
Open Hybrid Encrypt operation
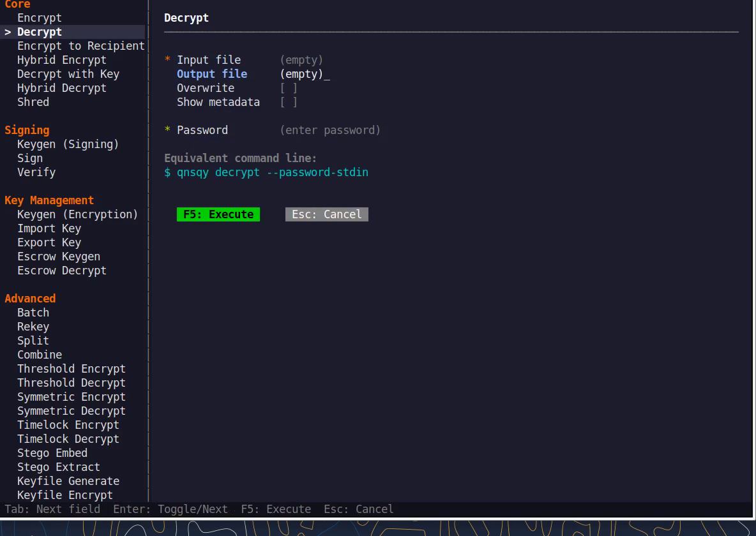tap(62, 60)
